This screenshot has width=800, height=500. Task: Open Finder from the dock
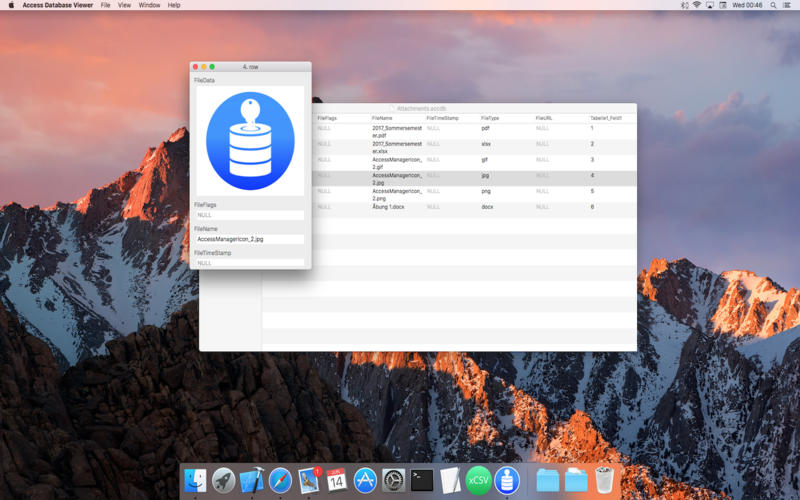196,481
